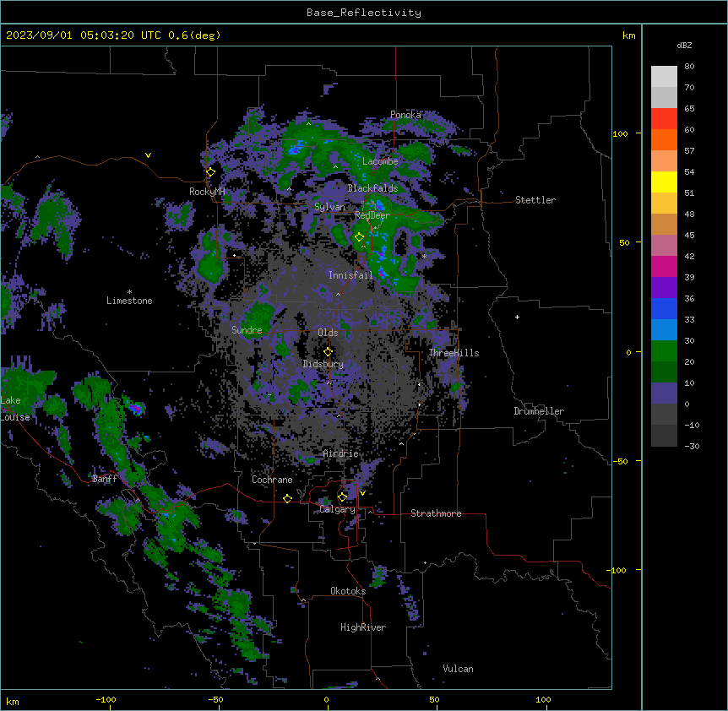Select the yellow 54-51 dBZ legend swatch
The image size is (728, 711).
coord(664,182)
